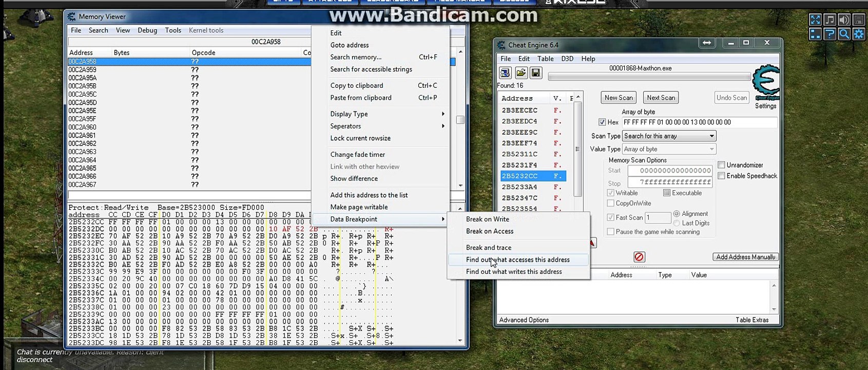The image size is (868, 370).
Task: Click the Cheat Engine double-arrow title bar button
Action: [x=707, y=43]
